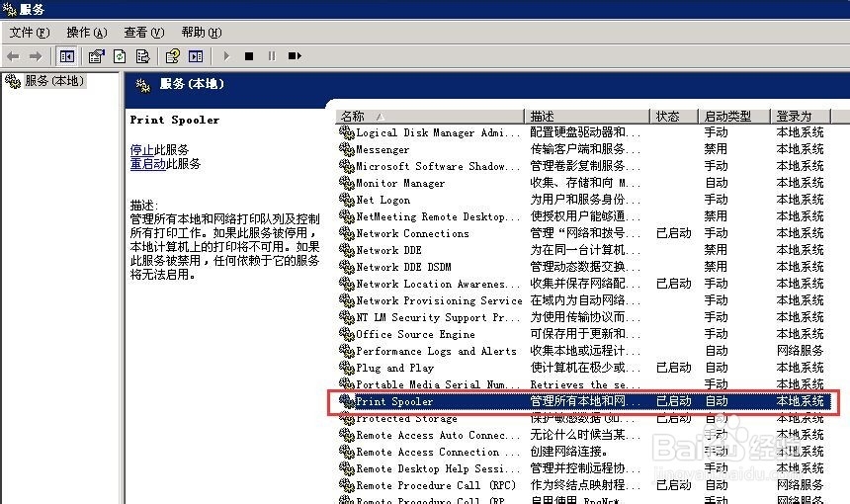
Task: Open the 操作(A) menu
Action: tap(87, 33)
